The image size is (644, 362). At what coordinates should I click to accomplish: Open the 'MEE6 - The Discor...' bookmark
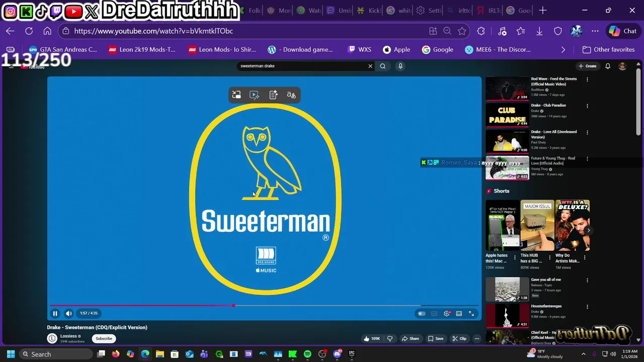click(x=498, y=50)
